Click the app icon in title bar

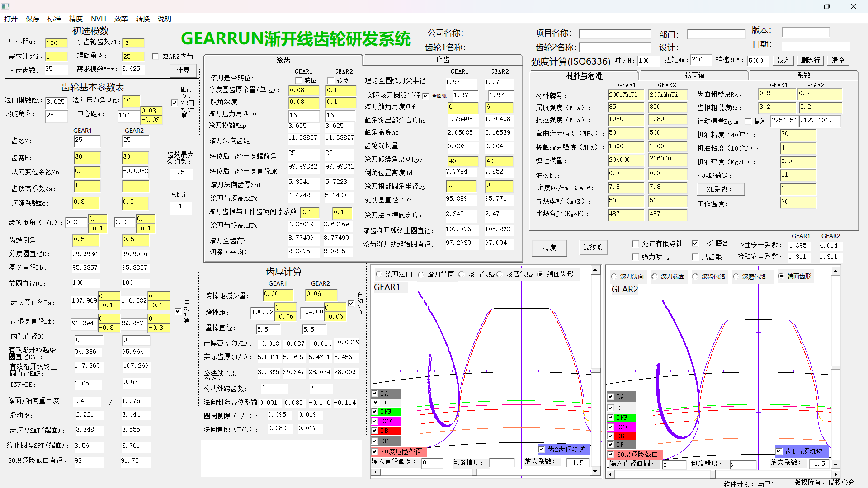(x=5, y=6)
